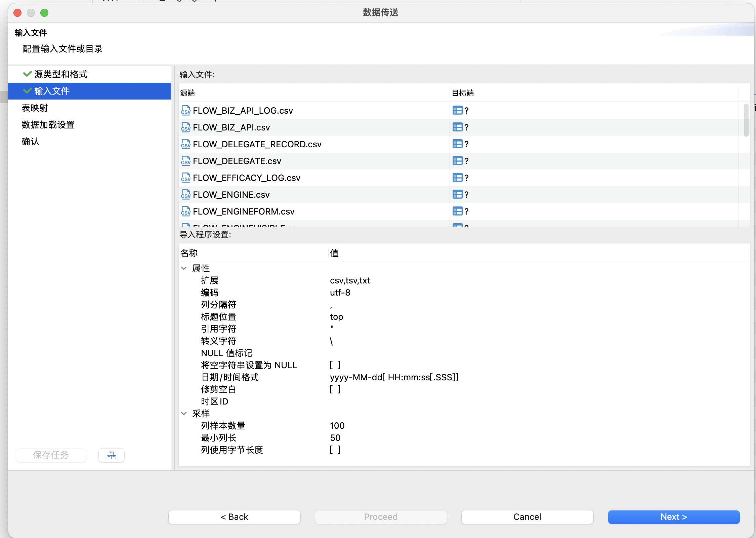Toggle 将空字符串设置为 NULL checkbox
The width and height of the screenshot is (756, 538).
[x=335, y=365]
